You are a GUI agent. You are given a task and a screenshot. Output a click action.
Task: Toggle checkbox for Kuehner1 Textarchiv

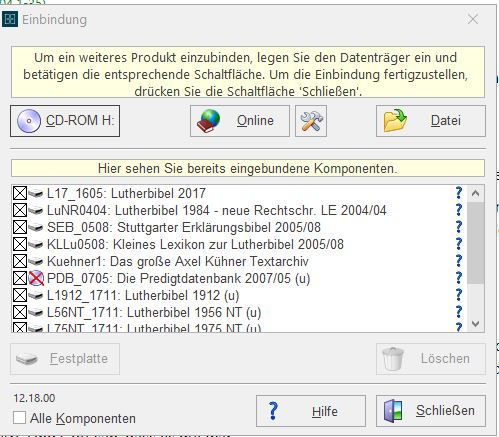click(20, 261)
